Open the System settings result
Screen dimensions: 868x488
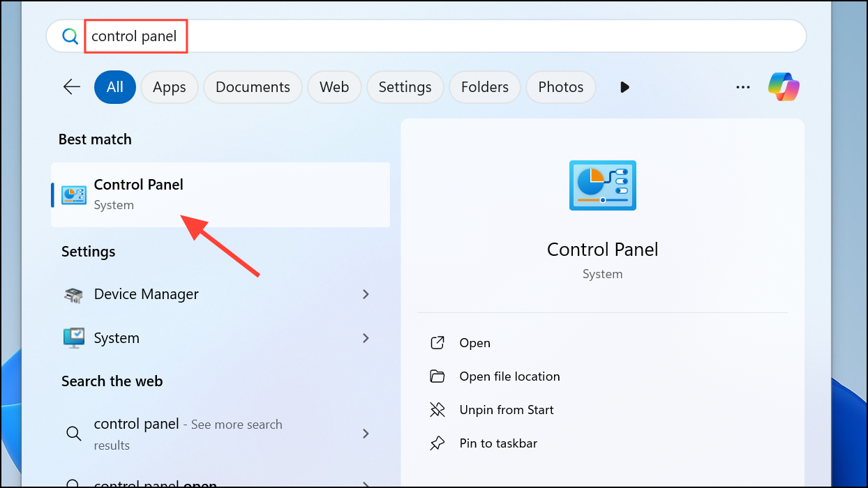click(x=220, y=338)
